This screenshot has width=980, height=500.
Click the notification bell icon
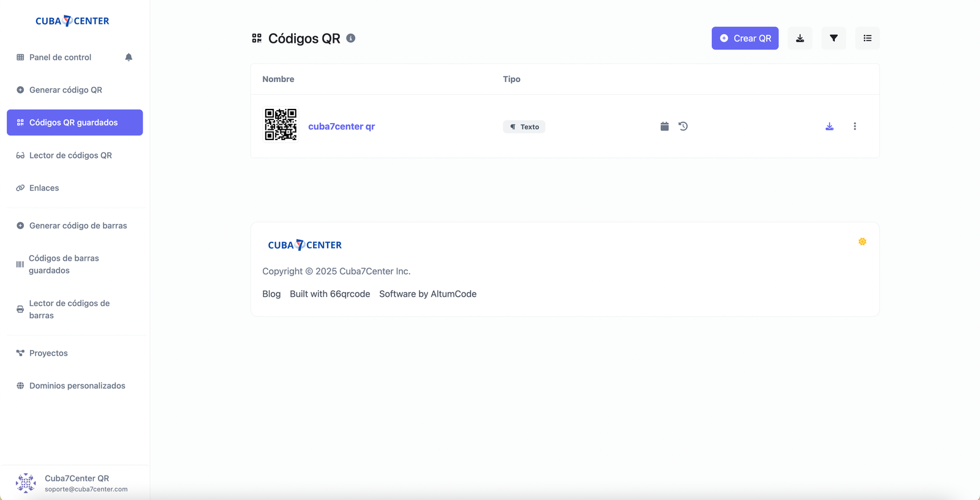(129, 57)
